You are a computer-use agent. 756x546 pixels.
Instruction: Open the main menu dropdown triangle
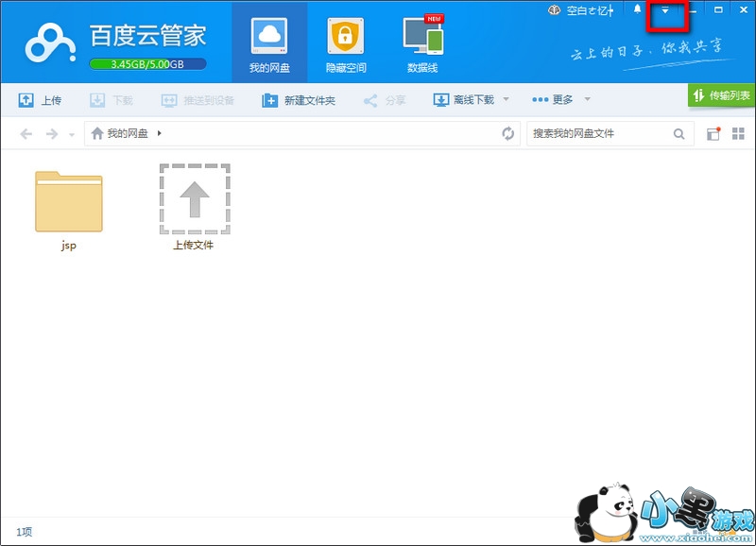(x=665, y=10)
